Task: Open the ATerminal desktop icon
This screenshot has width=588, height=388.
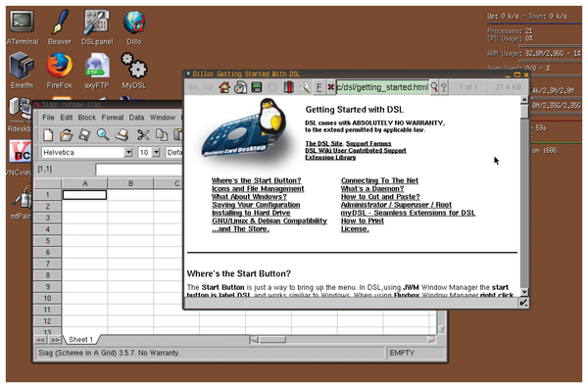Action: [23, 27]
